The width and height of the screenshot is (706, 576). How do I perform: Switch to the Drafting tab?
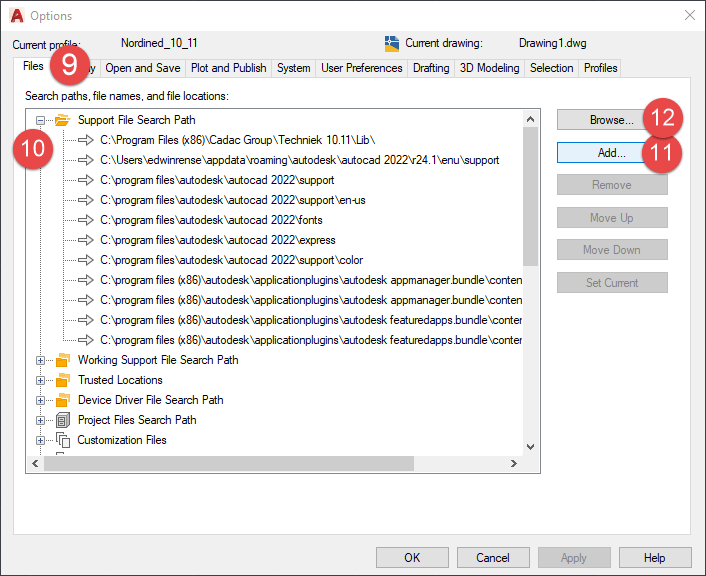pyautogui.click(x=431, y=68)
